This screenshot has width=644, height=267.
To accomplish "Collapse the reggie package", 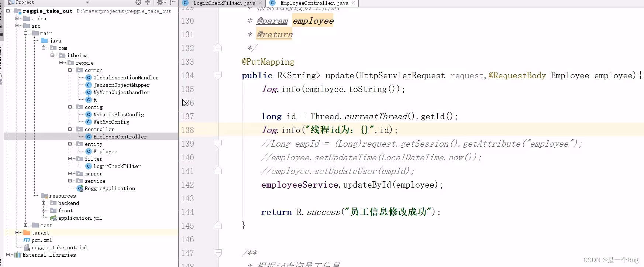I will tap(61, 63).
